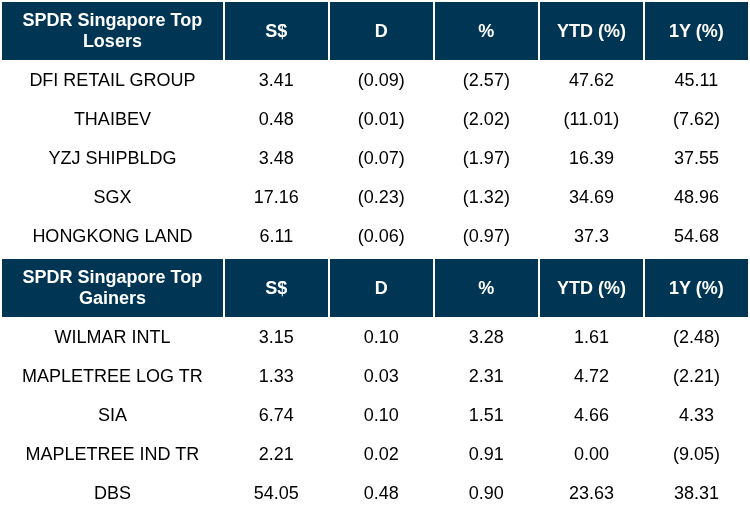
Task: Click the D column header in Top Gainers
Action: point(381,288)
